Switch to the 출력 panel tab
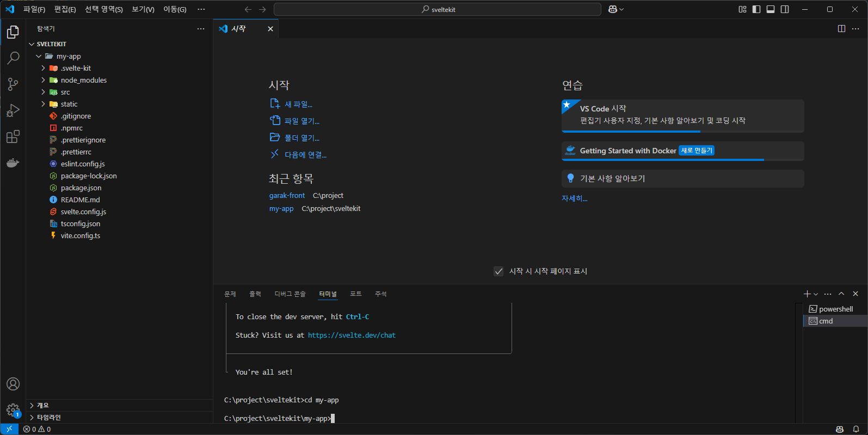 coord(255,294)
